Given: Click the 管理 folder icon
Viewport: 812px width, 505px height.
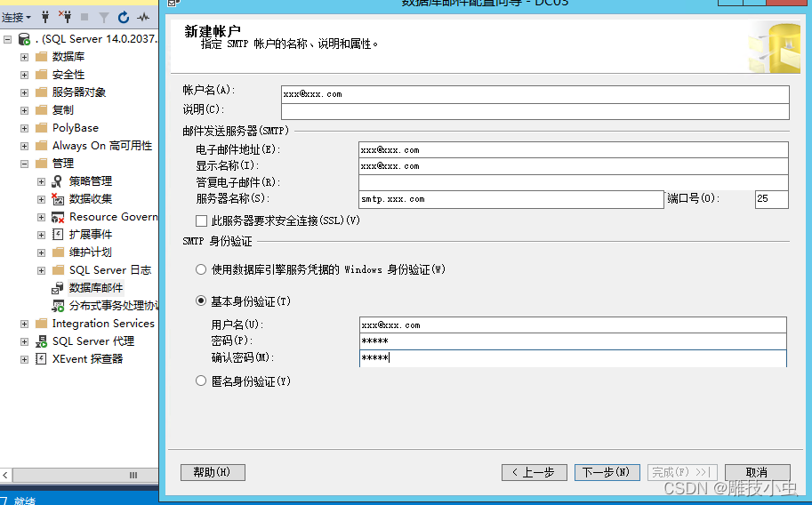Looking at the screenshot, I should (x=42, y=164).
